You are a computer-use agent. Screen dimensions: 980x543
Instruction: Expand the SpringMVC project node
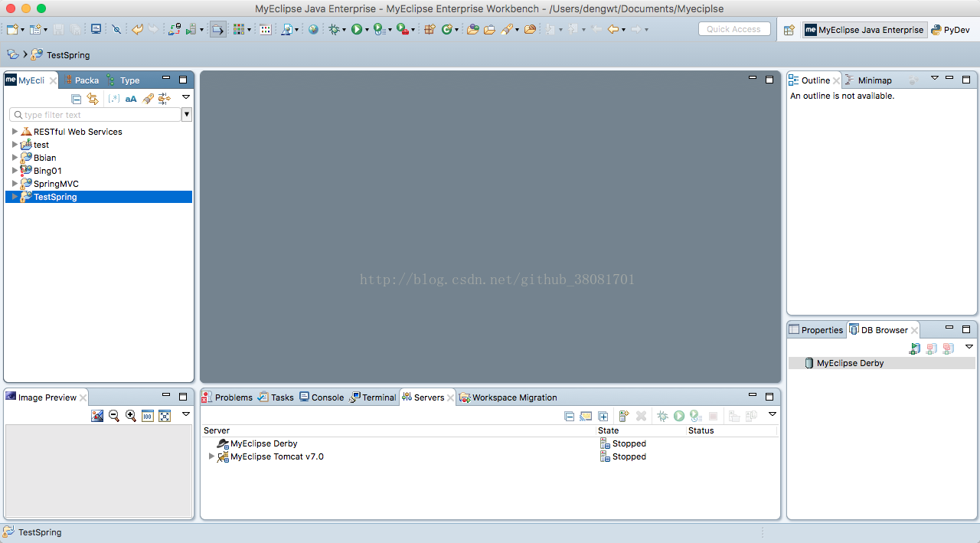click(15, 184)
